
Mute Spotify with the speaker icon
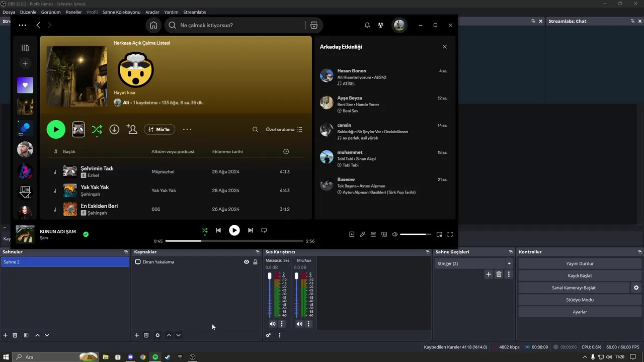(395, 234)
